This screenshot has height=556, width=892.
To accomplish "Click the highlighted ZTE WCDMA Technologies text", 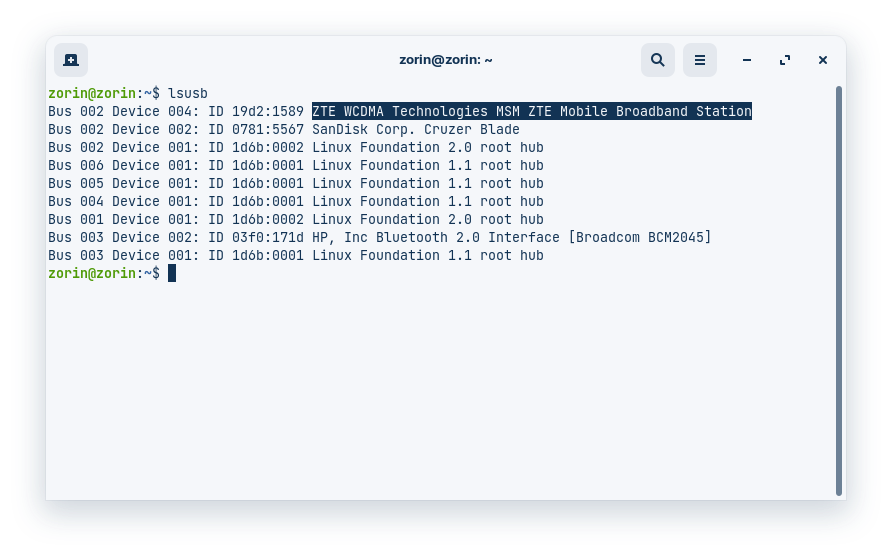I will 531,111.
